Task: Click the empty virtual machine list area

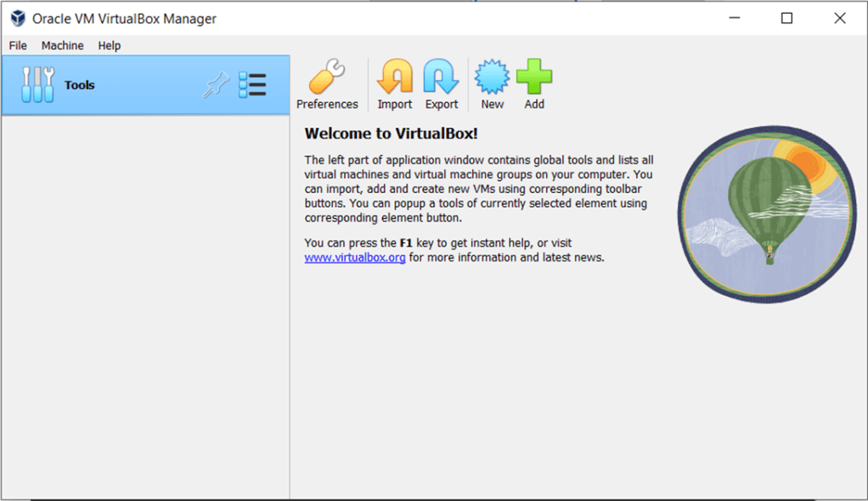Action: (x=144, y=306)
